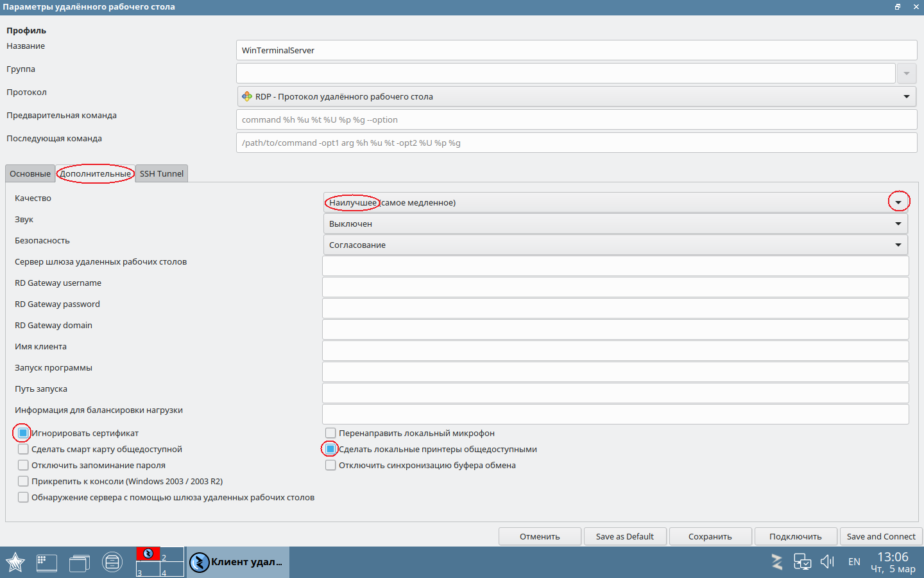This screenshot has height=578, width=924.
Task: Click RDP protocol icon in Протокол field
Action: coord(247,96)
